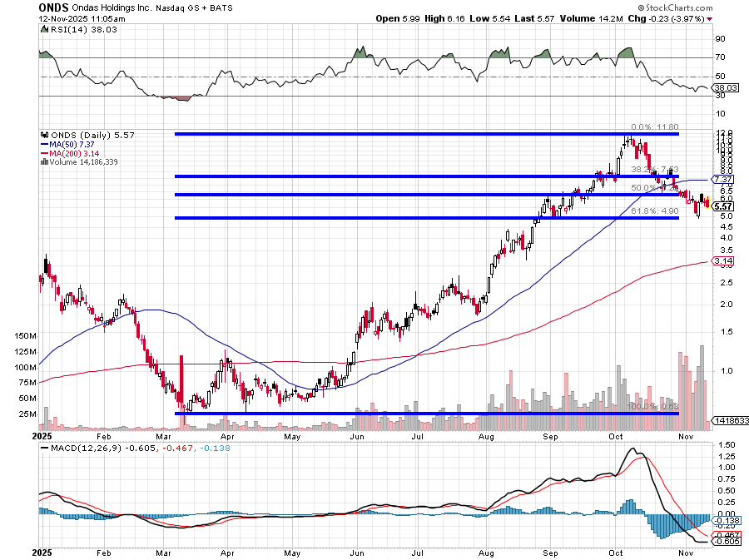Click the Jun label on the MACD axis
The image size is (749, 560).
pos(358,552)
